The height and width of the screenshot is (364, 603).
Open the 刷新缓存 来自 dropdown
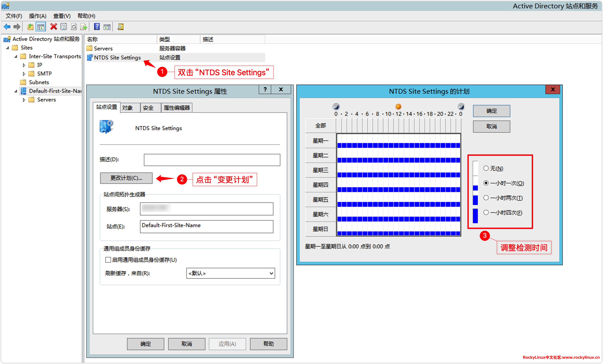(230, 273)
